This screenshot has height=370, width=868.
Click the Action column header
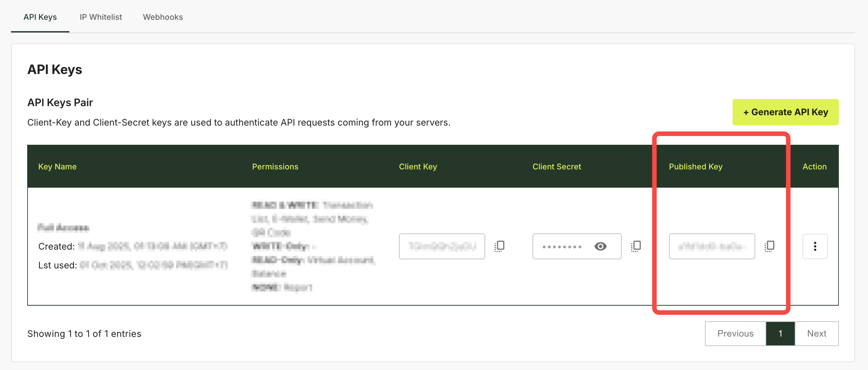pos(815,166)
